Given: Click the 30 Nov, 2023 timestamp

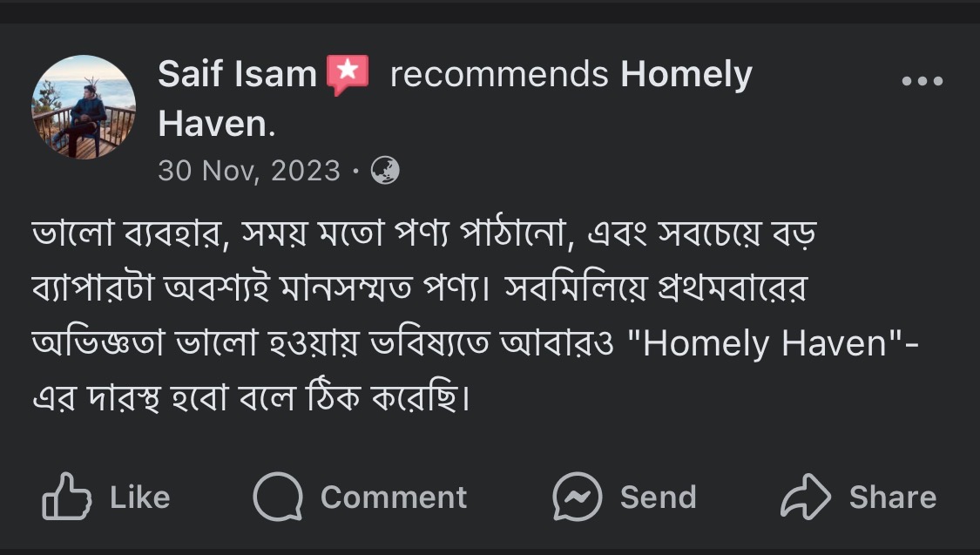Looking at the screenshot, I should click(249, 171).
